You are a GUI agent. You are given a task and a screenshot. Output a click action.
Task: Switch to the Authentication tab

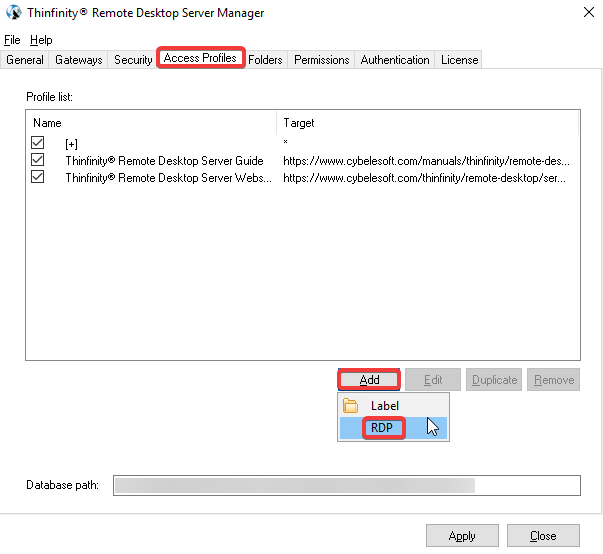click(395, 60)
